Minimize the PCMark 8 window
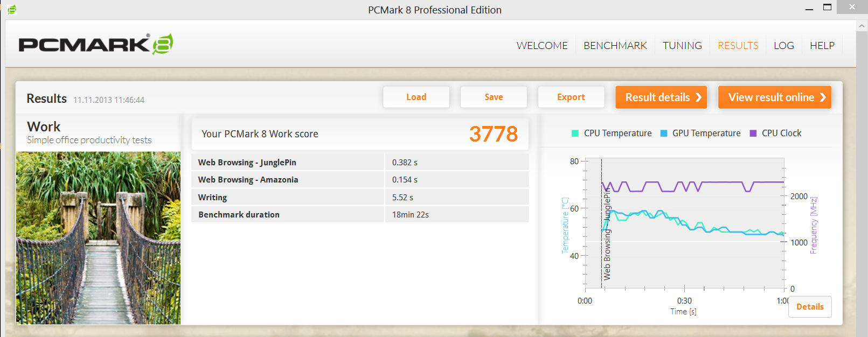Screen dimensions: 868x337 [x=809, y=9]
